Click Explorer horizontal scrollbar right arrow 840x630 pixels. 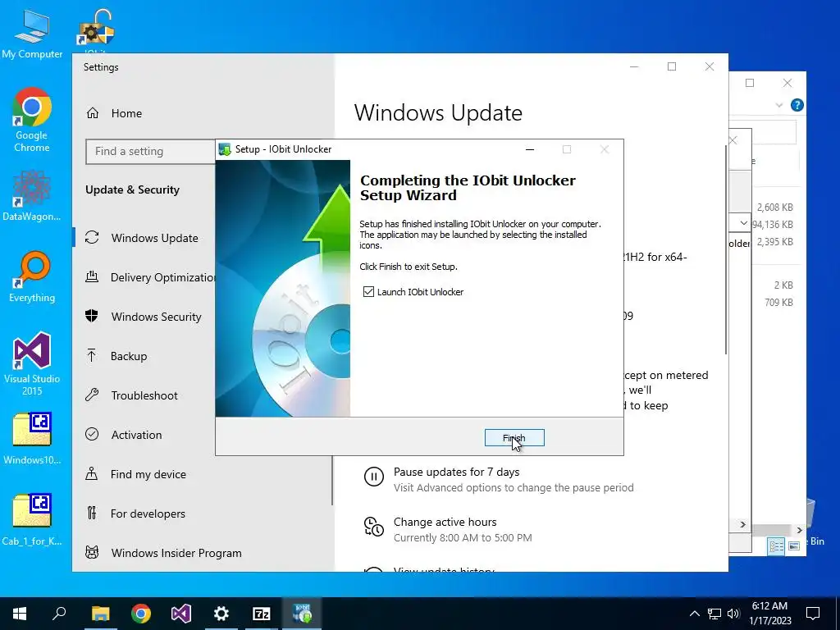(799, 530)
